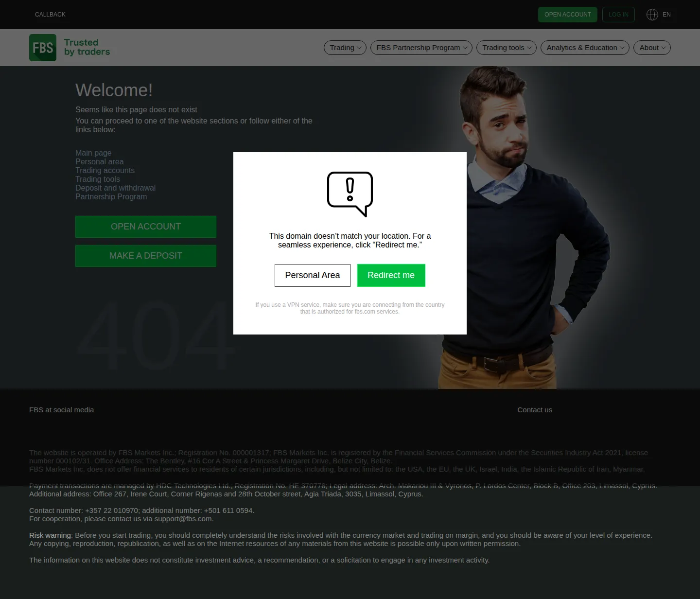Click the LOG IN button
Screen dimensions: 700x599
point(618,15)
